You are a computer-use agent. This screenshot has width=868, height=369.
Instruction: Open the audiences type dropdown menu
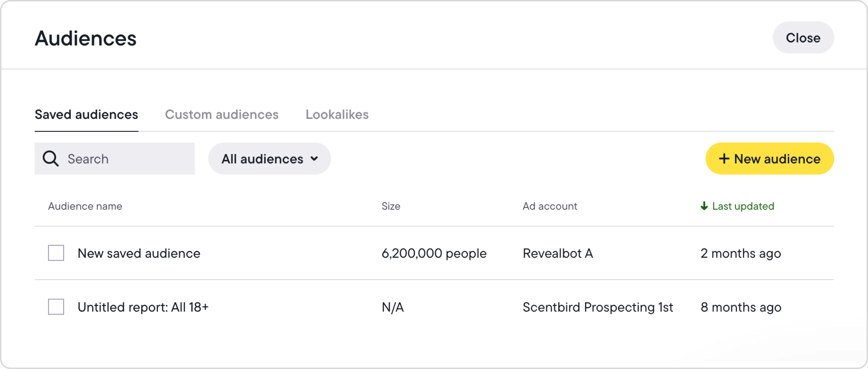269,158
